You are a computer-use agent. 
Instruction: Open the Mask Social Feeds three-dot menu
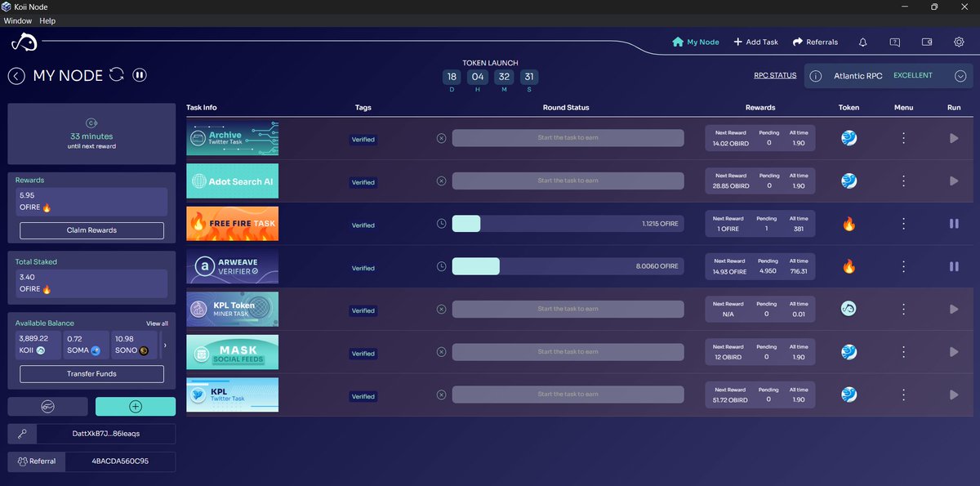[903, 352]
